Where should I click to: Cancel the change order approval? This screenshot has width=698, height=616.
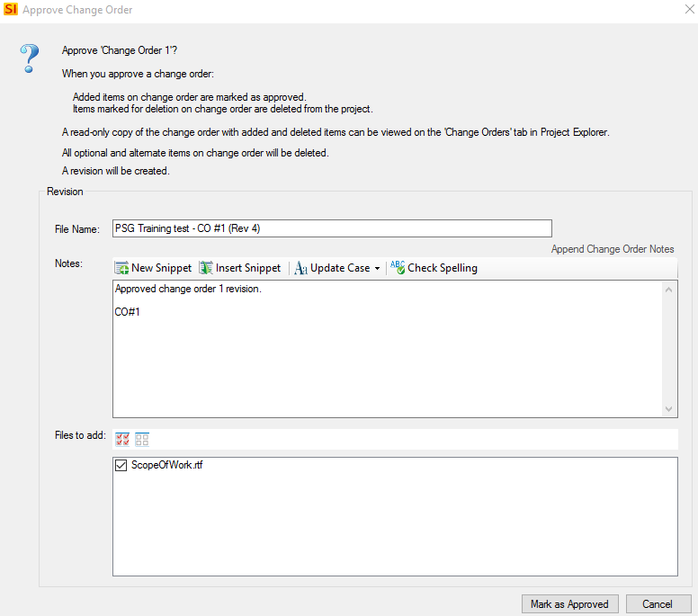coord(658,604)
